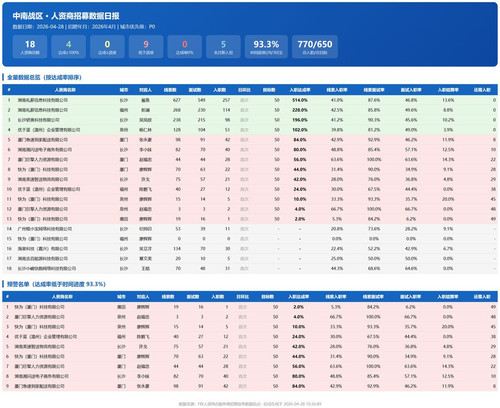500x408 pixels.
Task: Click the cell showing 25.0%
Action: click(337, 258)
